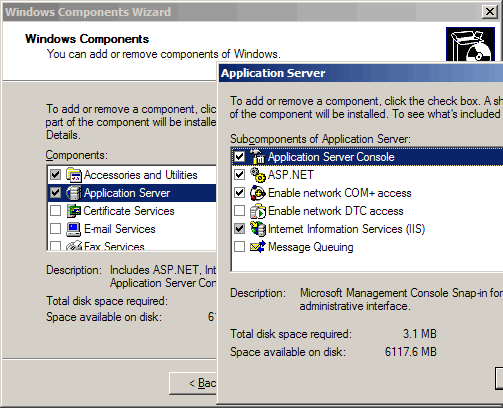Click the Enable network DTC access icon
Image resolution: width=503 pixels, height=408 pixels.
click(x=257, y=211)
